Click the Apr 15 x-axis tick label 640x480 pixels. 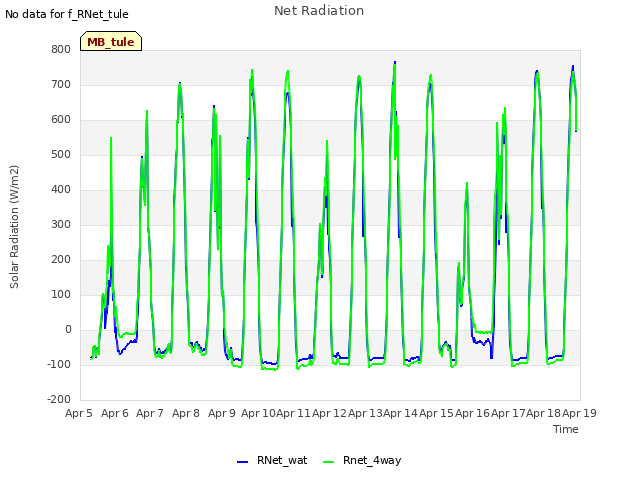[436, 413]
